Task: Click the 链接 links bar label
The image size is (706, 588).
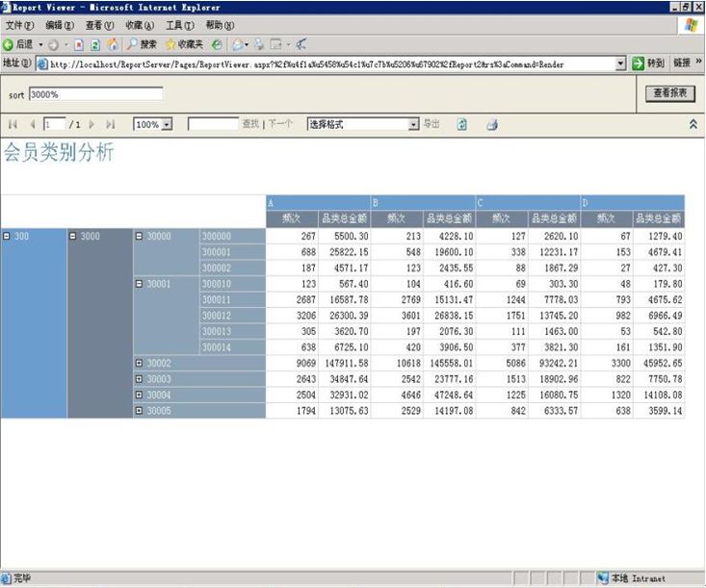Action: pos(682,63)
